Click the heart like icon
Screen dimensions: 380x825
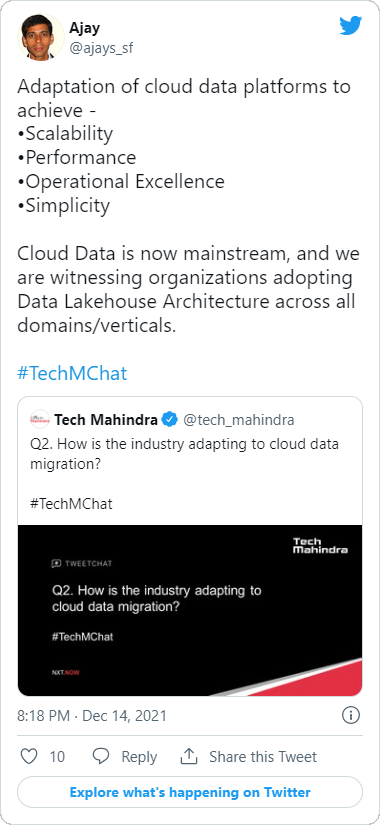coord(29,757)
